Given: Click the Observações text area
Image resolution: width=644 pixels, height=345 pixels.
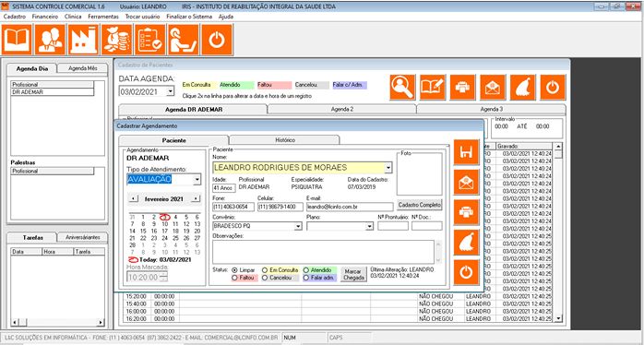Looking at the screenshot, I should point(323,252).
